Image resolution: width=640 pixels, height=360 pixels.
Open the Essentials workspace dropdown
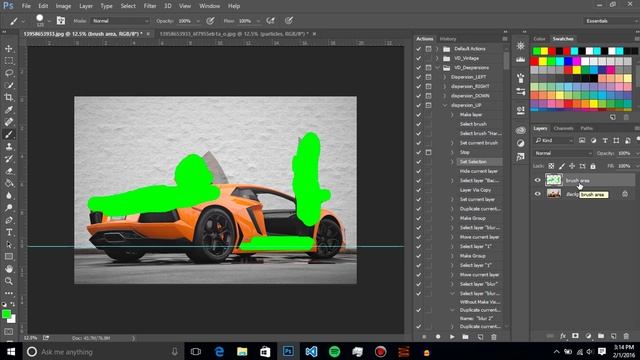coord(611,21)
